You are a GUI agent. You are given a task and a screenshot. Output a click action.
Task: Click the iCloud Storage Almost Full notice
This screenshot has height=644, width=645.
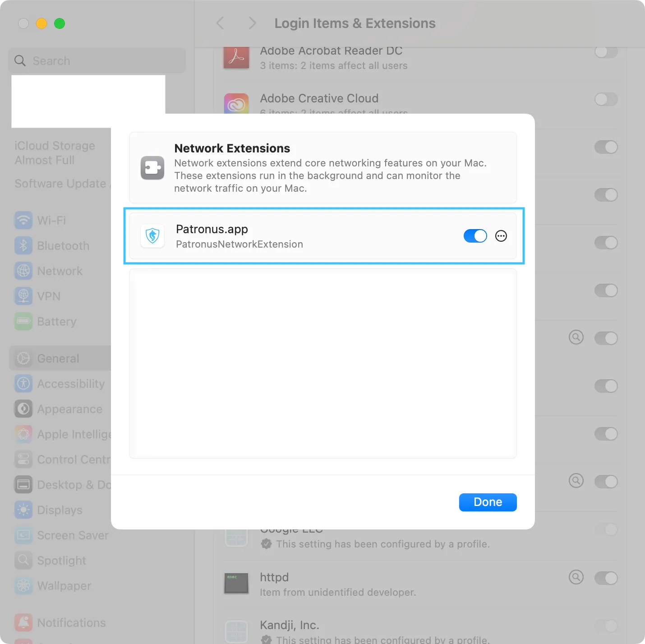click(x=55, y=153)
